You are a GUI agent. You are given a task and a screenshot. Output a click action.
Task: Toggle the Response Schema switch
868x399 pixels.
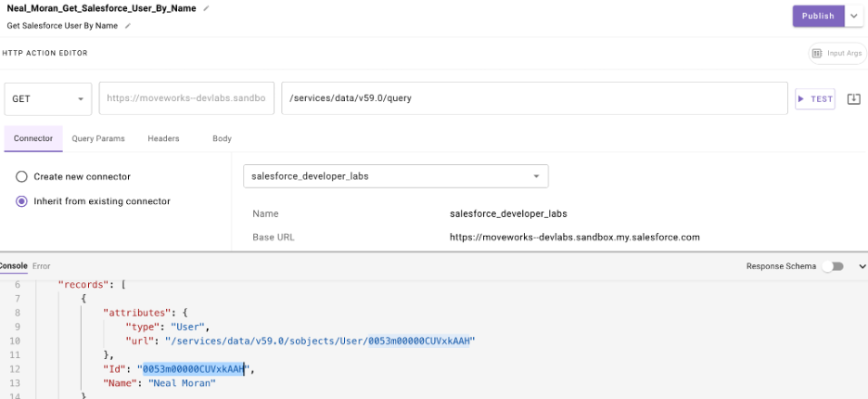coord(833,266)
